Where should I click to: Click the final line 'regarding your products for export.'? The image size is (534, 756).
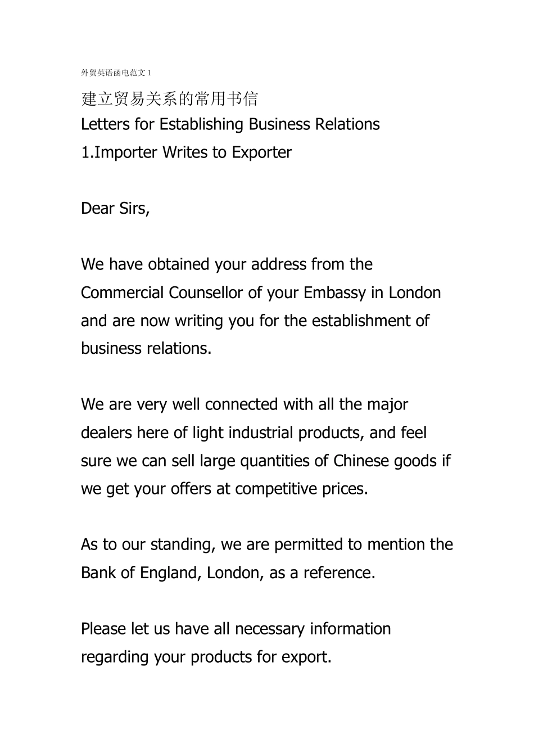pos(206,656)
